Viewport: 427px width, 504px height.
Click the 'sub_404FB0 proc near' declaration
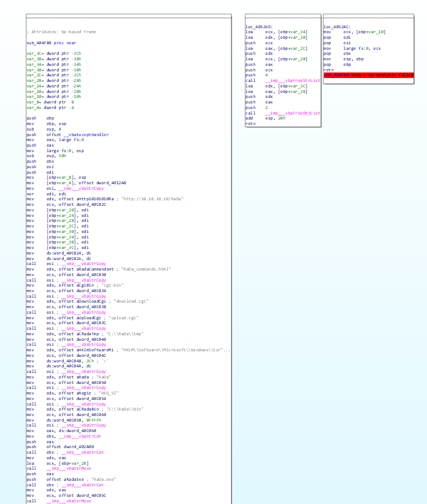pos(52,43)
